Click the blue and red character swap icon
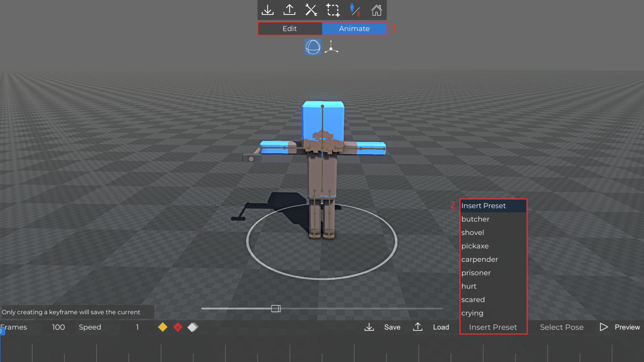Screen dimensions: 644x362 point(355,10)
